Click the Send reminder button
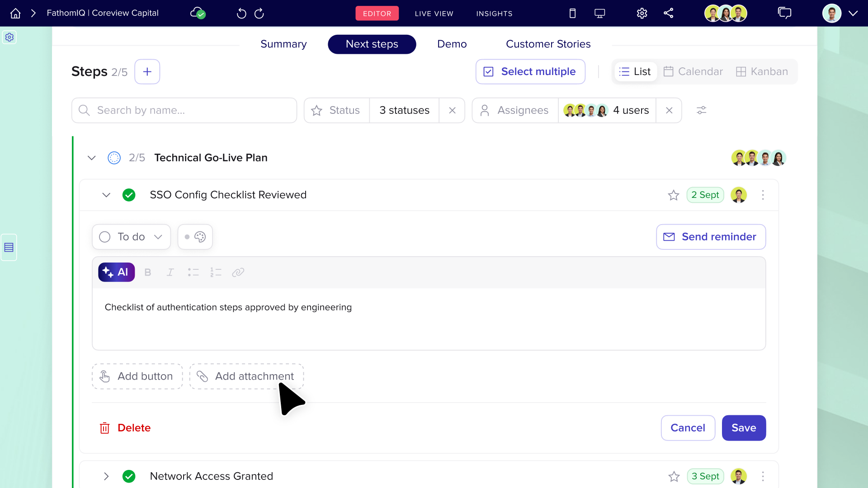 (711, 237)
